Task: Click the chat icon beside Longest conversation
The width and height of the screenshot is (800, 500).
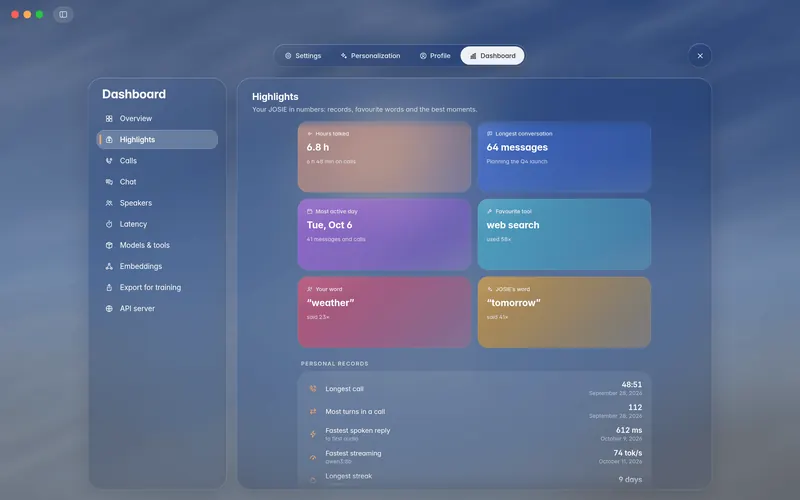Action: click(x=489, y=134)
